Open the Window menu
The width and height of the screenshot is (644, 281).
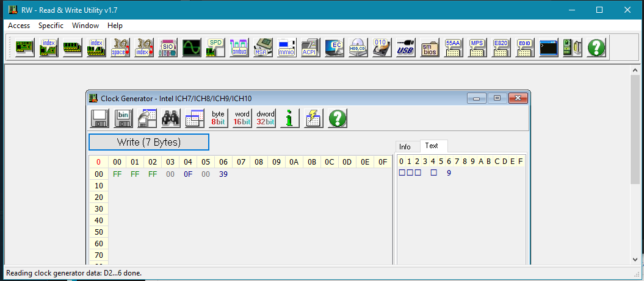click(x=85, y=26)
